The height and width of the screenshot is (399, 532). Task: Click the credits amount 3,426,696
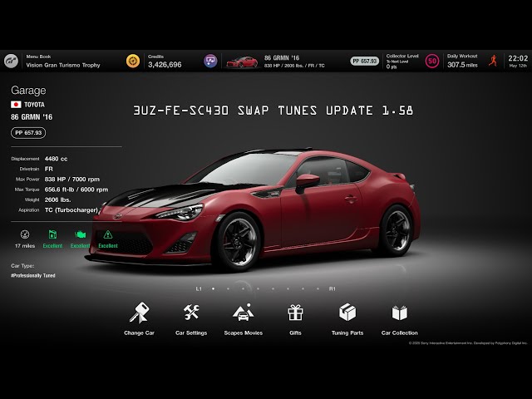click(165, 65)
